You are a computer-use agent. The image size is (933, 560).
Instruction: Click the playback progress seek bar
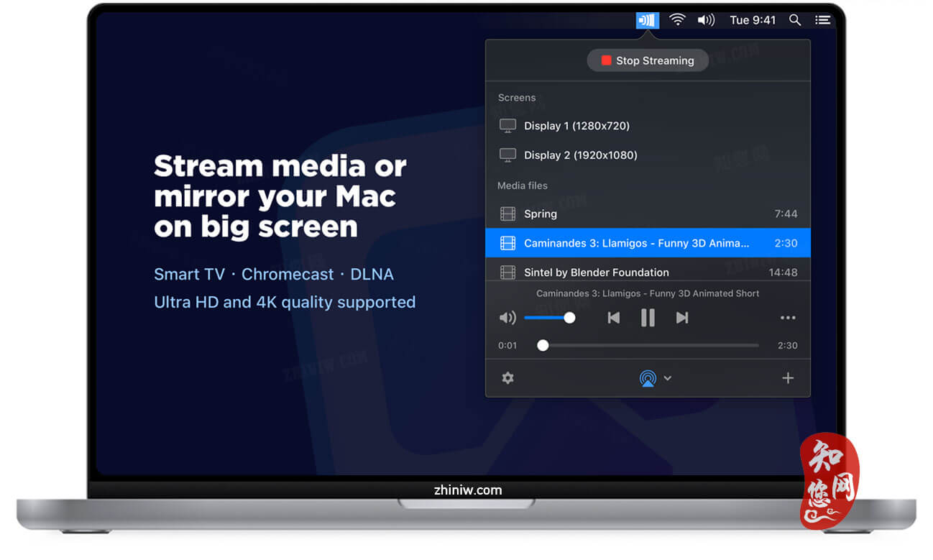click(x=648, y=346)
